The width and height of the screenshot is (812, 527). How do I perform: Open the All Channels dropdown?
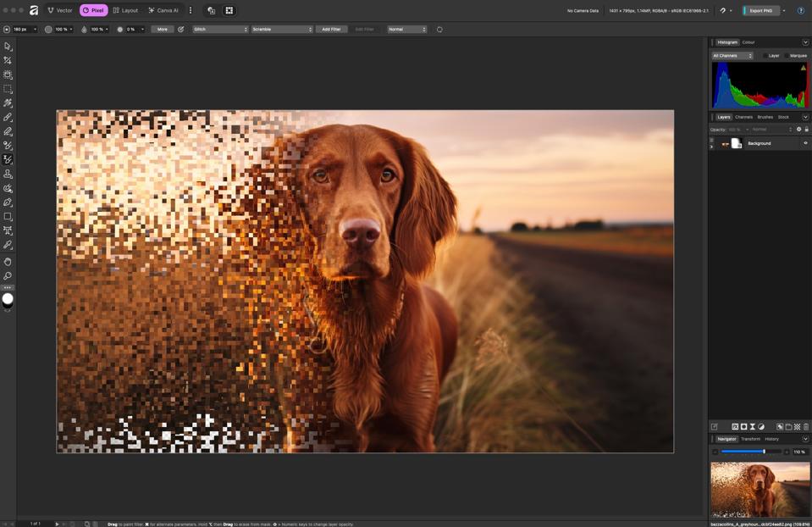coord(732,55)
